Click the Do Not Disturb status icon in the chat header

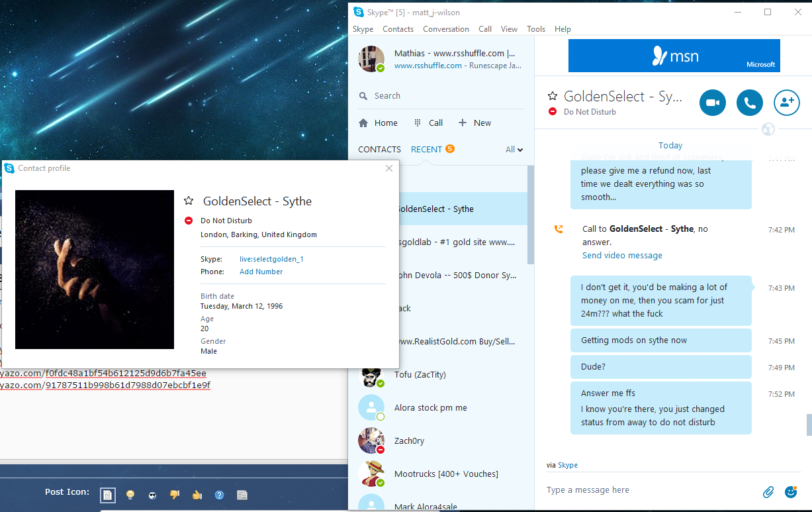[x=553, y=112]
